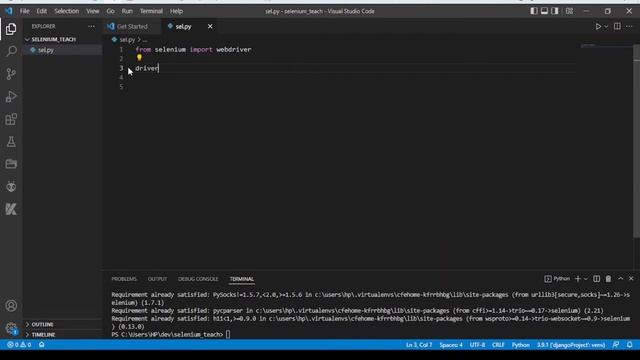The width and height of the screenshot is (640, 360).
Task: Click the editor vertical scrollbar
Action: click(637, 141)
